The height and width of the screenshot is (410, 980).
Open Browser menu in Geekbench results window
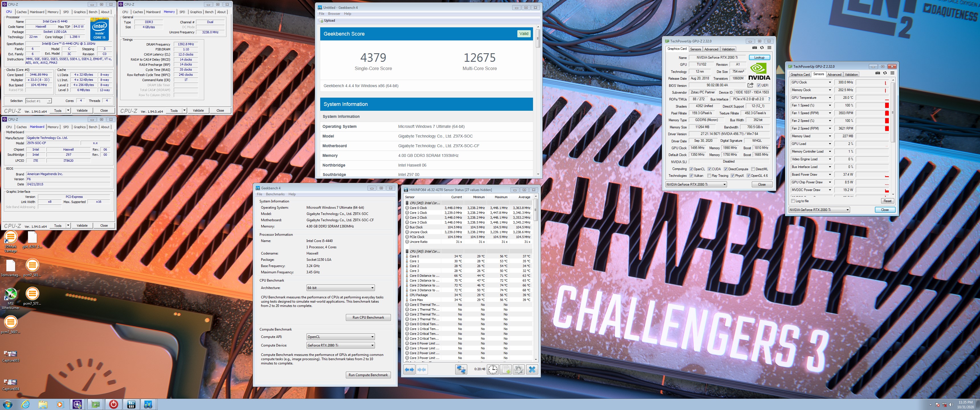[334, 14]
